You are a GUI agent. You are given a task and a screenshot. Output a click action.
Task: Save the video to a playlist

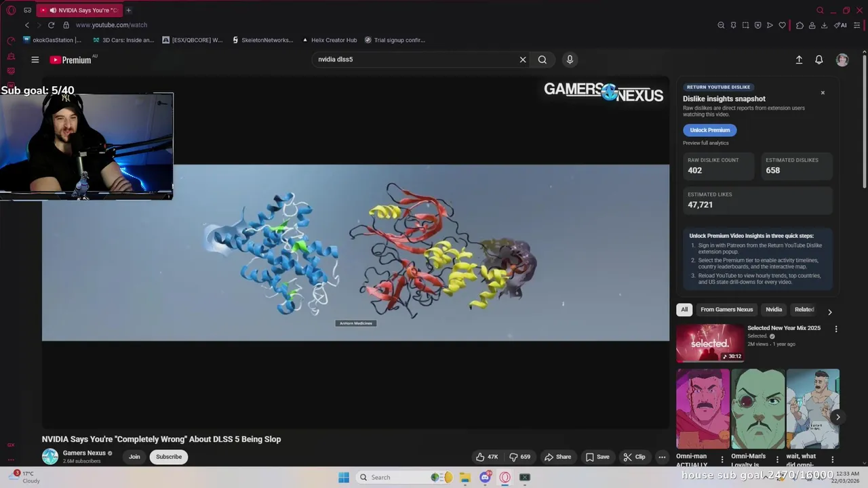[597, 457]
